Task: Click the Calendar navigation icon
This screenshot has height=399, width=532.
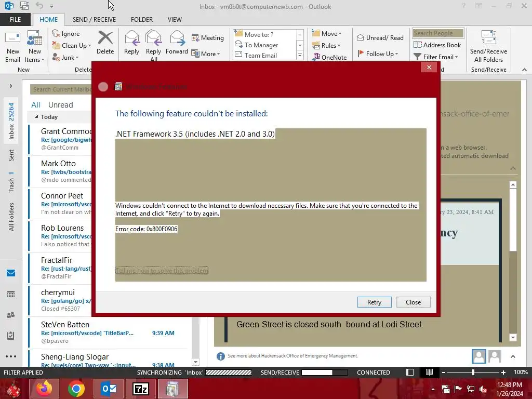Action: coord(11,294)
